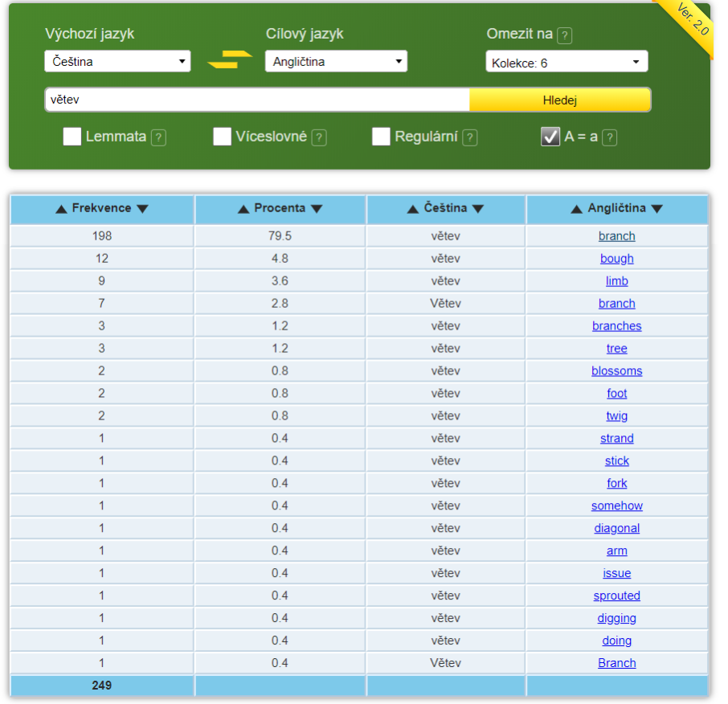This screenshot has width=728, height=704.
Task: Open the Výchozí jazyk Čeština dropdown
Action: (x=117, y=61)
